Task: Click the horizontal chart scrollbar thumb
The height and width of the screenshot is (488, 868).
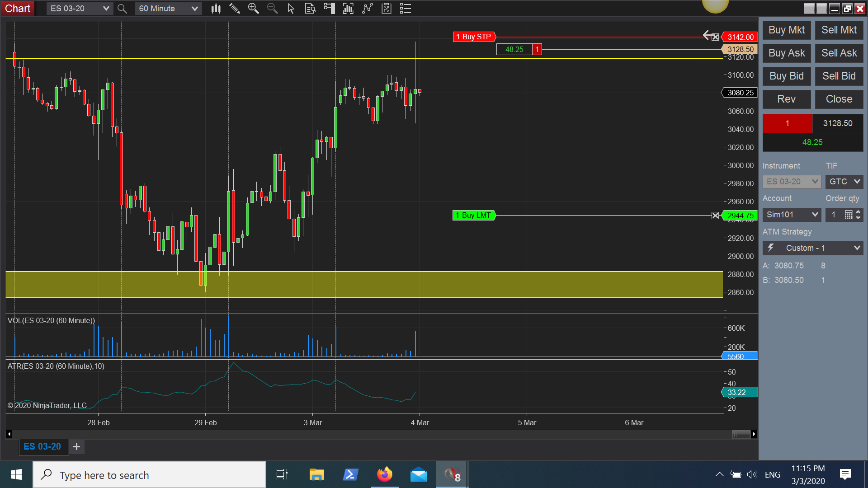Action: (x=741, y=434)
